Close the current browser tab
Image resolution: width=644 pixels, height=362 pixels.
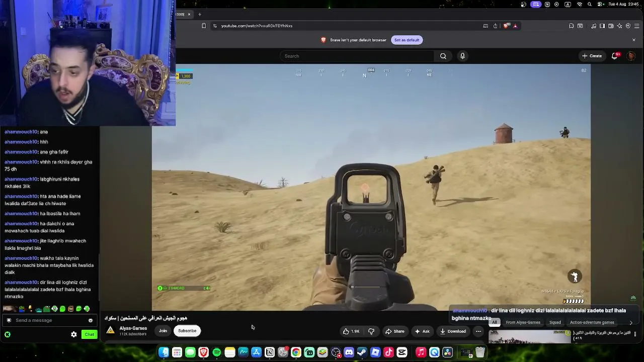189,14
